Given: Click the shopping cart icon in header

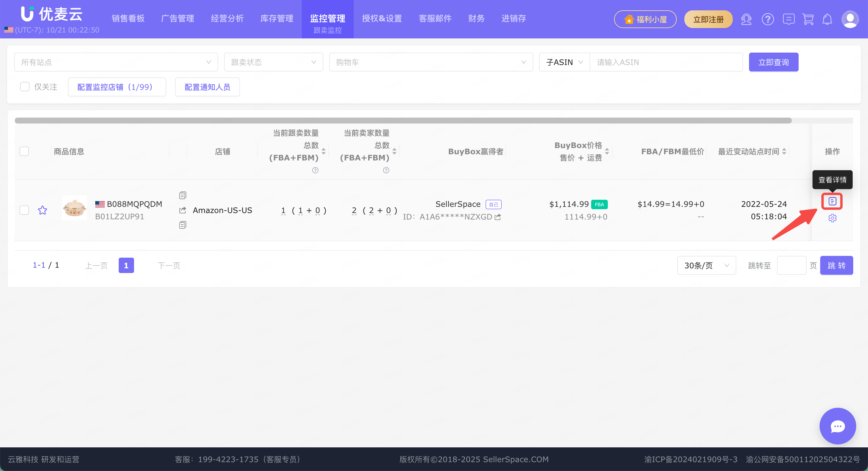Looking at the screenshot, I should (808, 19).
